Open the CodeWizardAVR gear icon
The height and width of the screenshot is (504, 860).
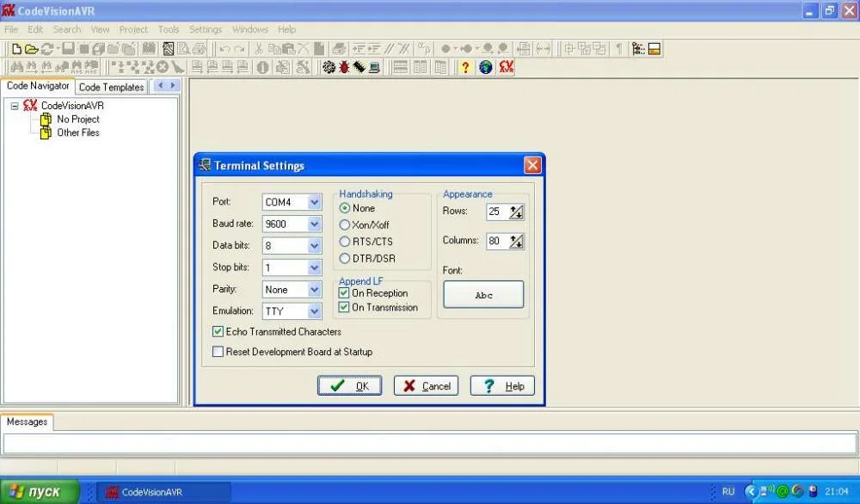tap(329, 67)
